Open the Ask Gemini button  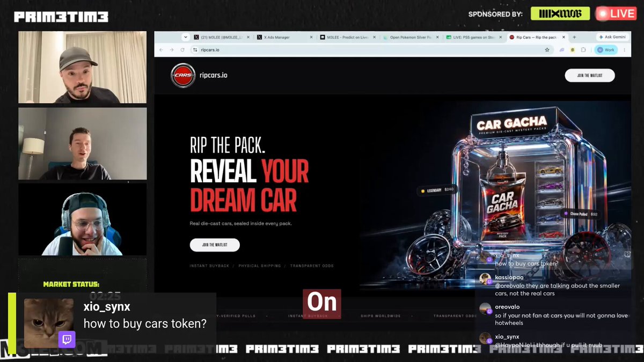[612, 37]
